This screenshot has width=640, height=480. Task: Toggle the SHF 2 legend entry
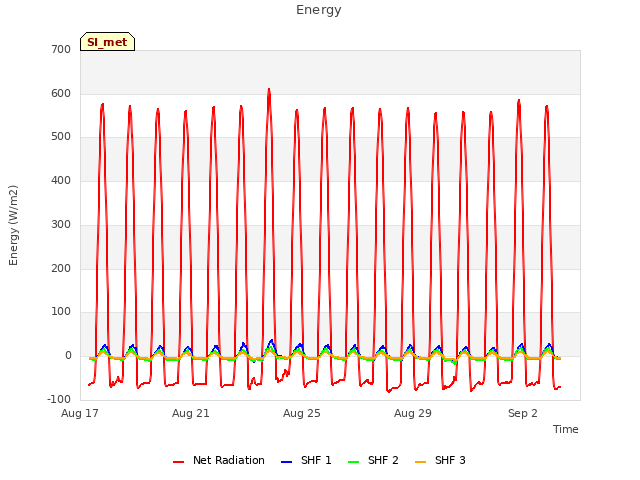[x=373, y=460]
